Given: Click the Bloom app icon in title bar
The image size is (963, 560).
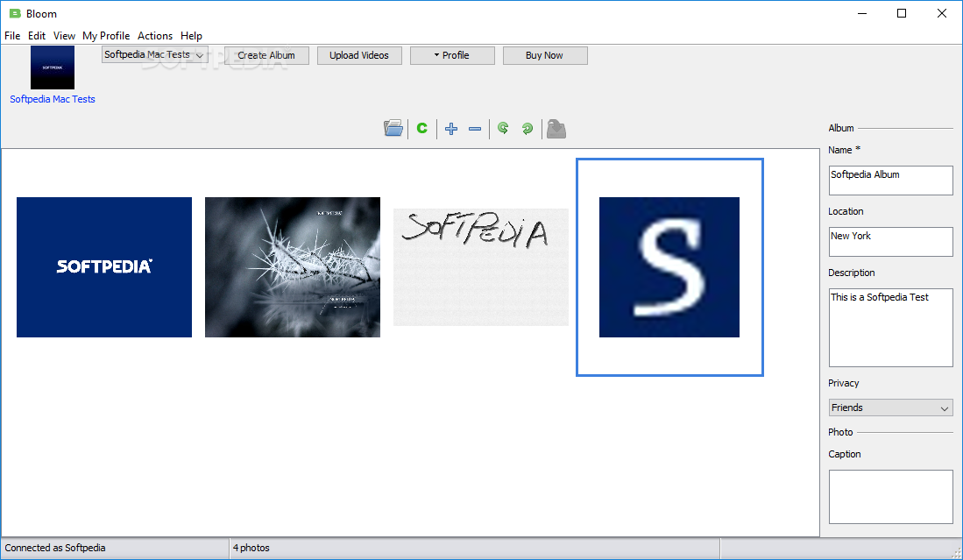Looking at the screenshot, I should click(16, 13).
